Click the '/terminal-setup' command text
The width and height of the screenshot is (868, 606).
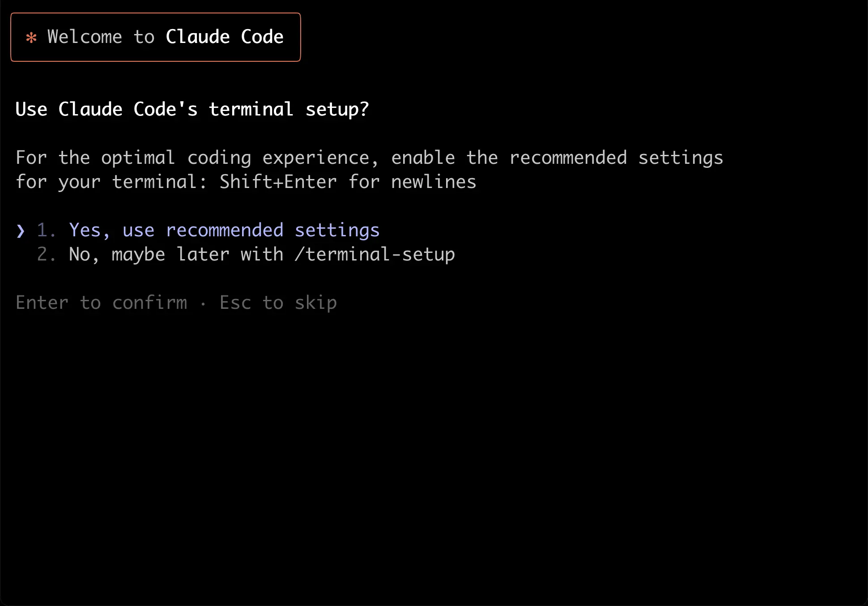[x=375, y=255]
